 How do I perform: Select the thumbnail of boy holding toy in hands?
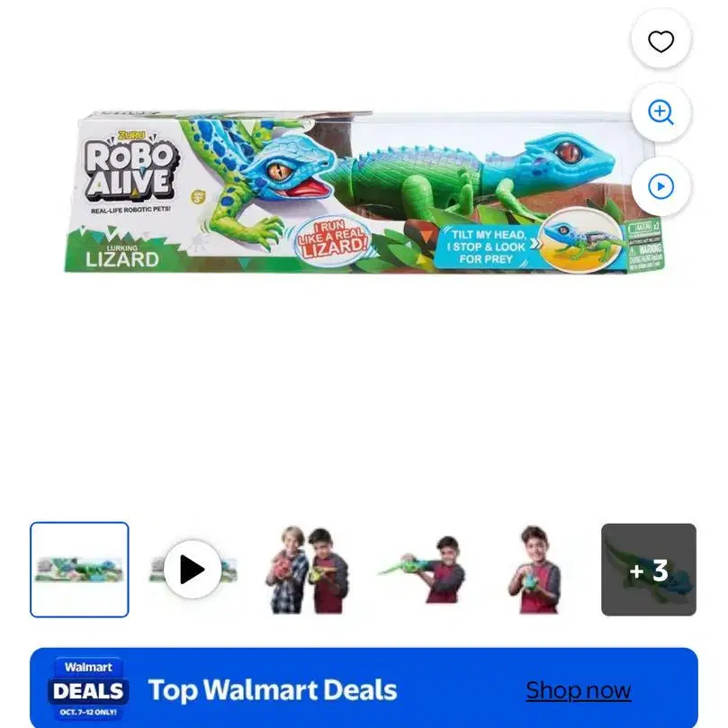coord(535,570)
